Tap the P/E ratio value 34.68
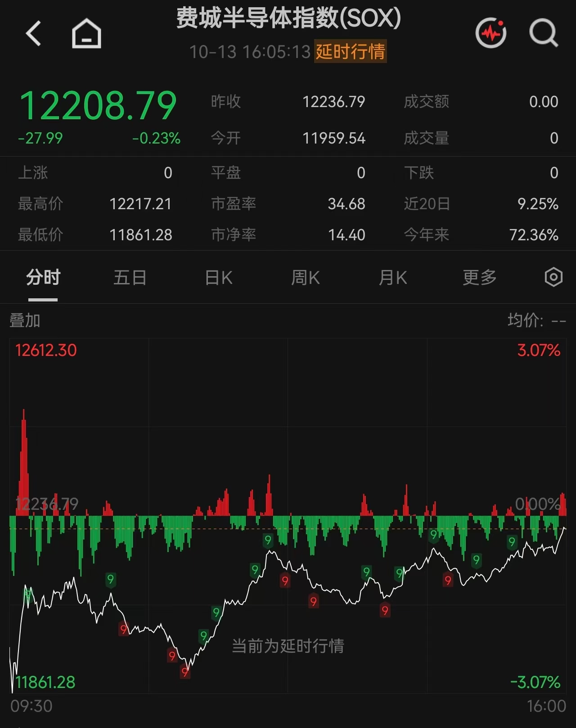Image resolution: width=576 pixels, height=728 pixels. click(346, 204)
